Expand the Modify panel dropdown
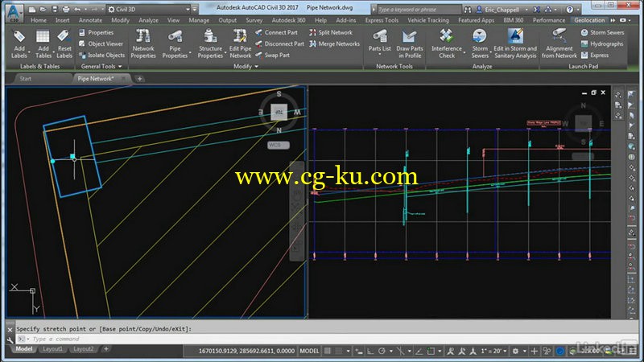This screenshot has width=644, height=362. [246, 66]
